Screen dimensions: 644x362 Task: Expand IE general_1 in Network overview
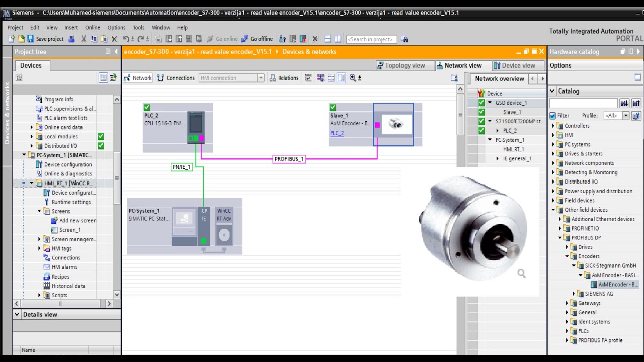click(x=497, y=159)
